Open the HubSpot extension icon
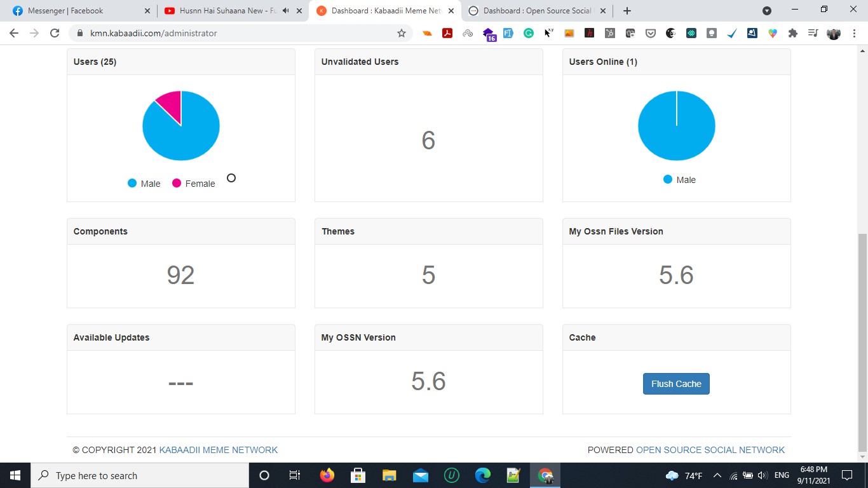868x488 pixels. click(x=609, y=33)
